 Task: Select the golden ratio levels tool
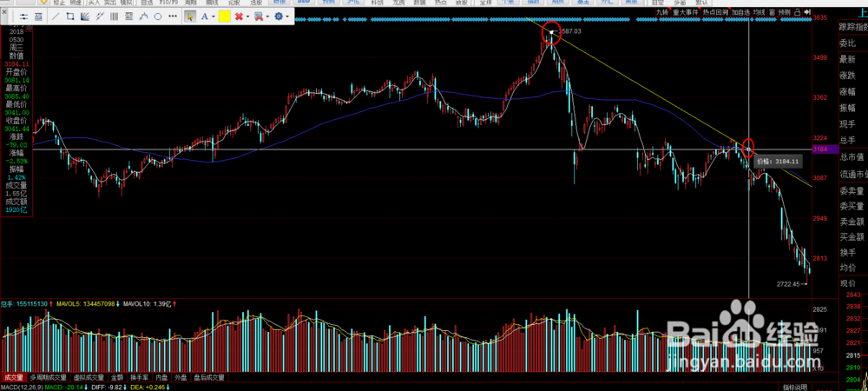[128, 17]
